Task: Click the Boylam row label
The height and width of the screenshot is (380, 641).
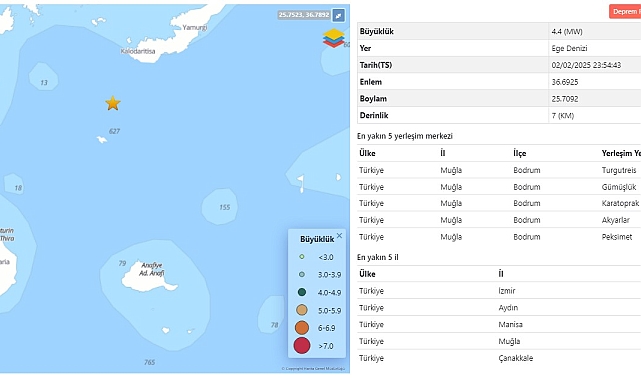Action: [x=373, y=98]
